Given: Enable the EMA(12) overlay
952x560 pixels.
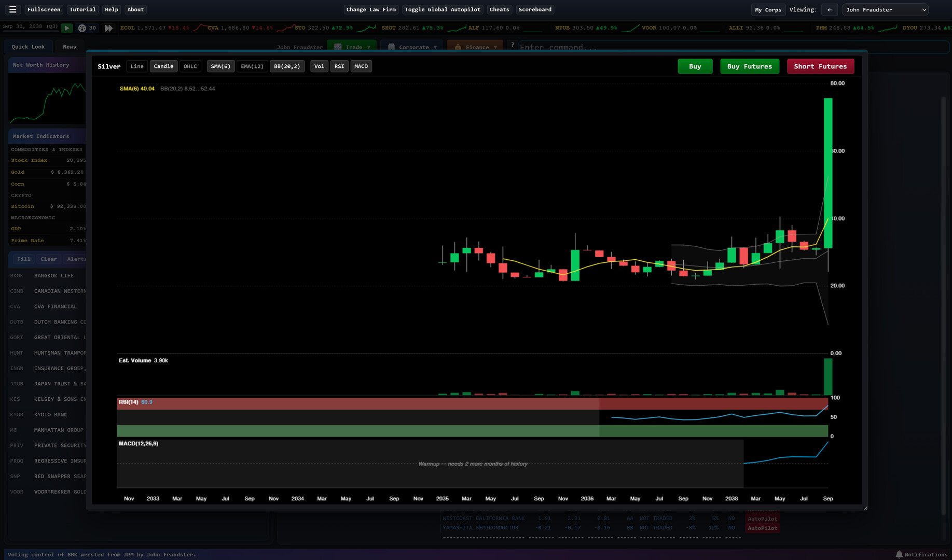Looking at the screenshot, I should tap(252, 66).
